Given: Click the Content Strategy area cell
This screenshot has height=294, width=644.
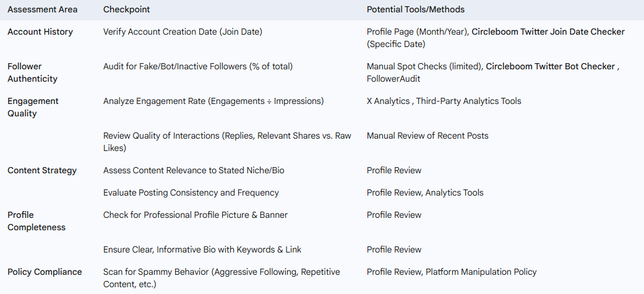Looking at the screenshot, I should tap(42, 170).
